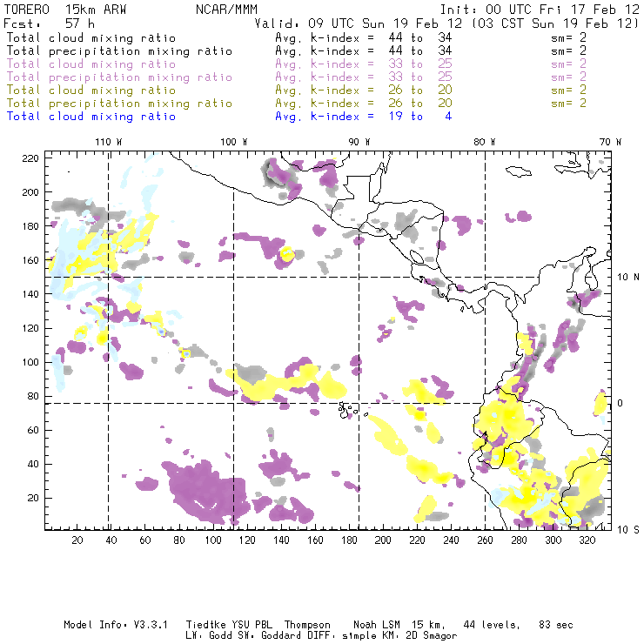
Task: Click the "100 W" longitude label
Action: tap(234, 142)
